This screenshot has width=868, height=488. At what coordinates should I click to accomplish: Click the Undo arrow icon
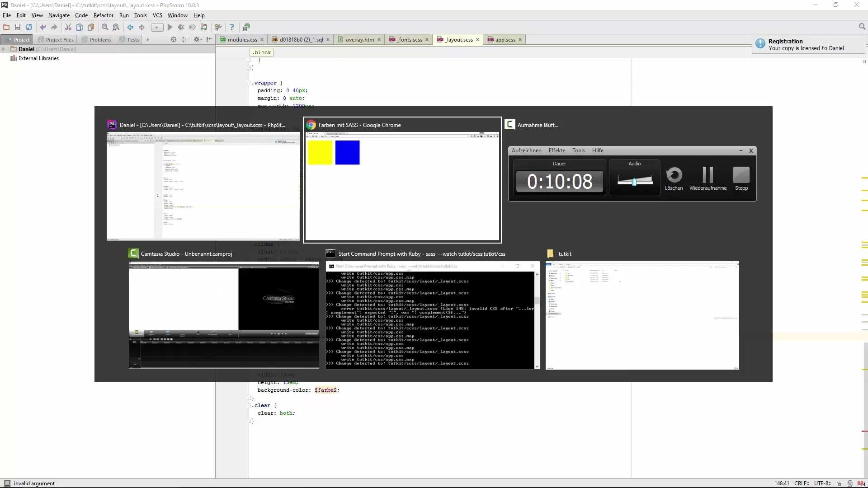coord(43,27)
